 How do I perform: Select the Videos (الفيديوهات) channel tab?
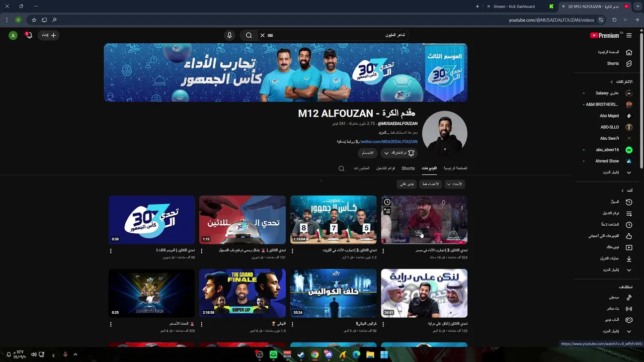(429, 168)
